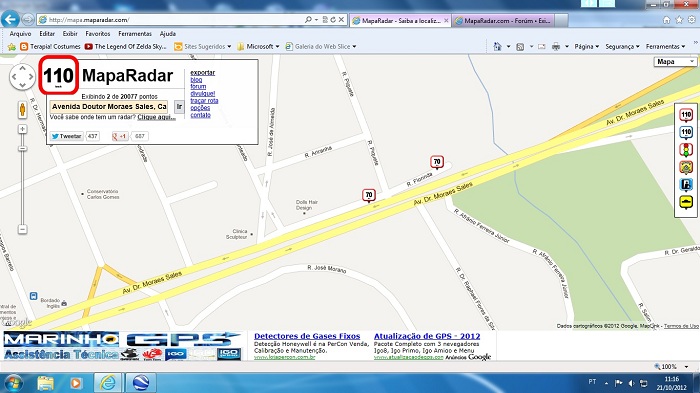Click the Street View pegman icon

pos(22,109)
